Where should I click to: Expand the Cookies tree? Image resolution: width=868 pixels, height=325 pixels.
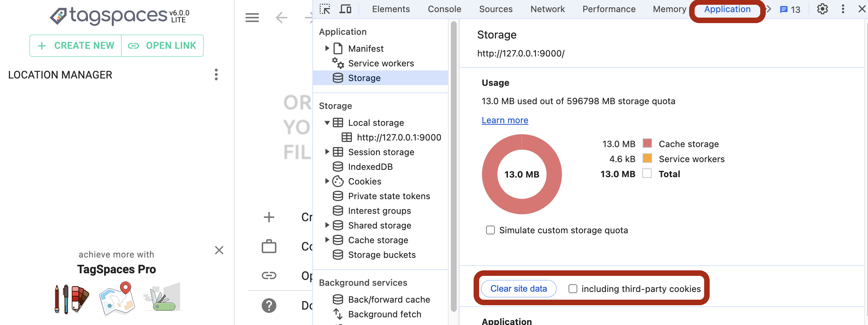coord(327,181)
